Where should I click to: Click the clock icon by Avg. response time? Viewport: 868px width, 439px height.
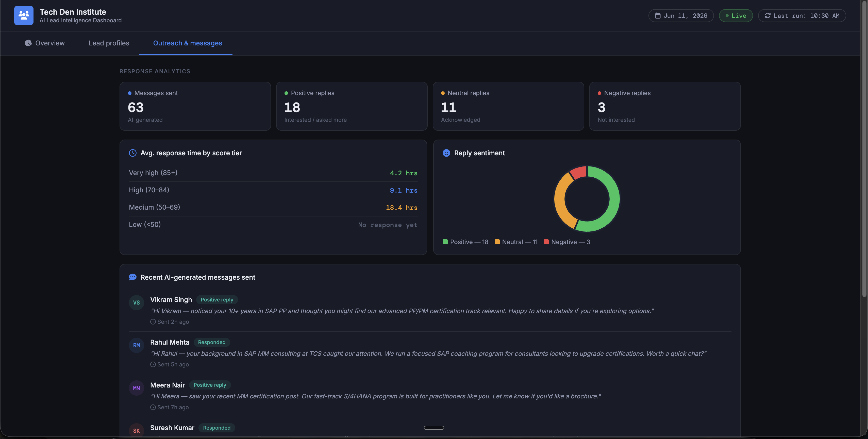point(133,153)
